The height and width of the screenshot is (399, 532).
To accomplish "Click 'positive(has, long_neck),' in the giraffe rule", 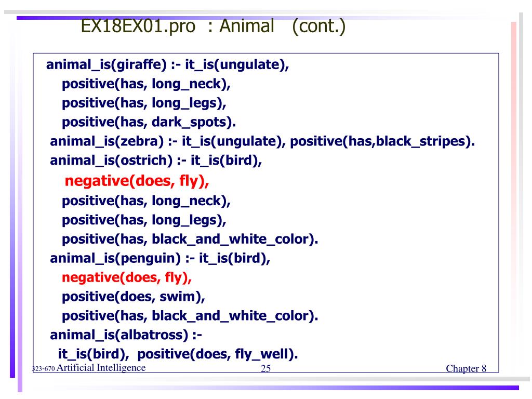I will pyautogui.click(x=146, y=84).
